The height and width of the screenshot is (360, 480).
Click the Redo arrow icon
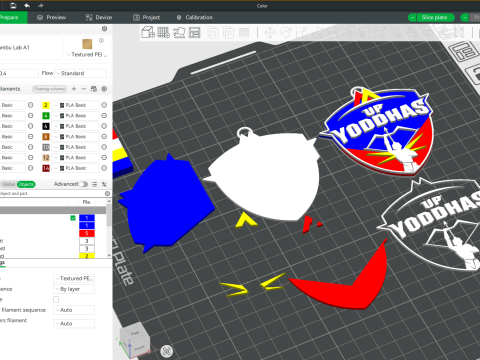40,6
